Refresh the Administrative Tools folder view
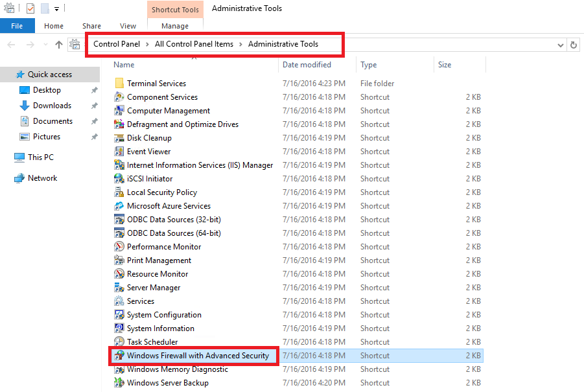 tap(574, 45)
